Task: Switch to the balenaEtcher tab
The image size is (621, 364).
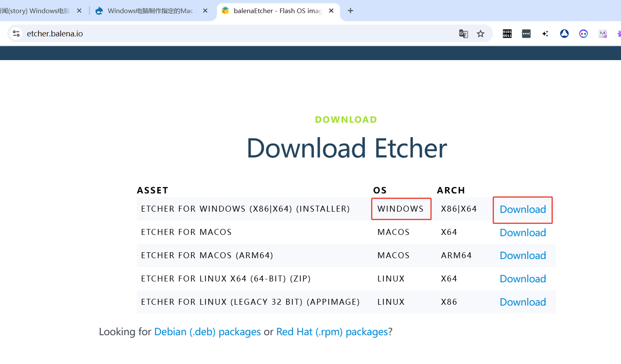Action: pyautogui.click(x=277, y=11)
